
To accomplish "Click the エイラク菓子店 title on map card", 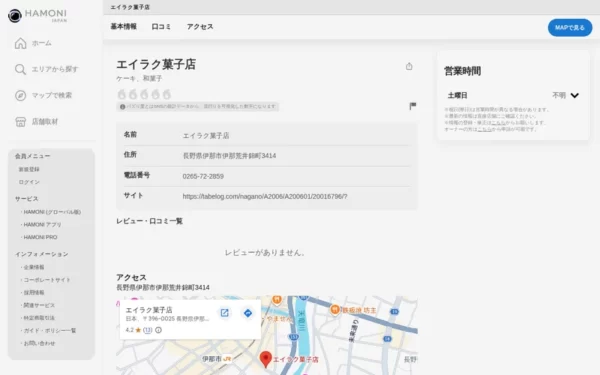I will click(149, 310).
